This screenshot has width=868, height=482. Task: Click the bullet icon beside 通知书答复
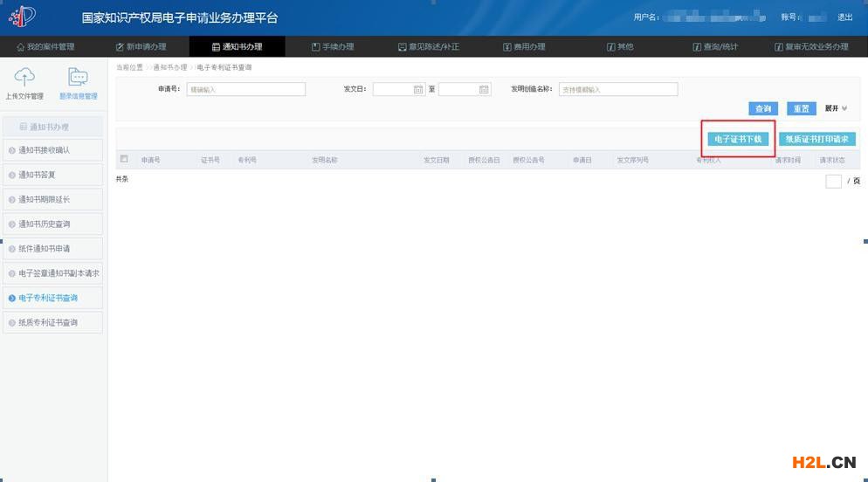(x=12, y=175)
